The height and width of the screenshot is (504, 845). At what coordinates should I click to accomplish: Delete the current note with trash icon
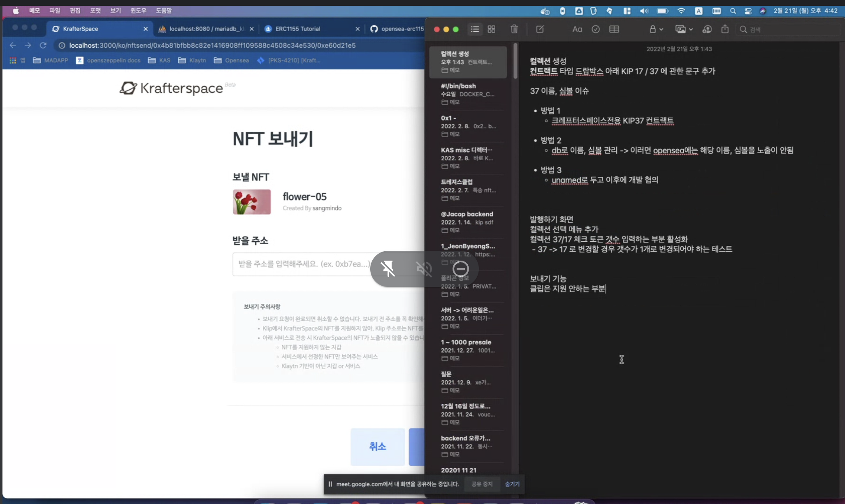click(514, 29)
